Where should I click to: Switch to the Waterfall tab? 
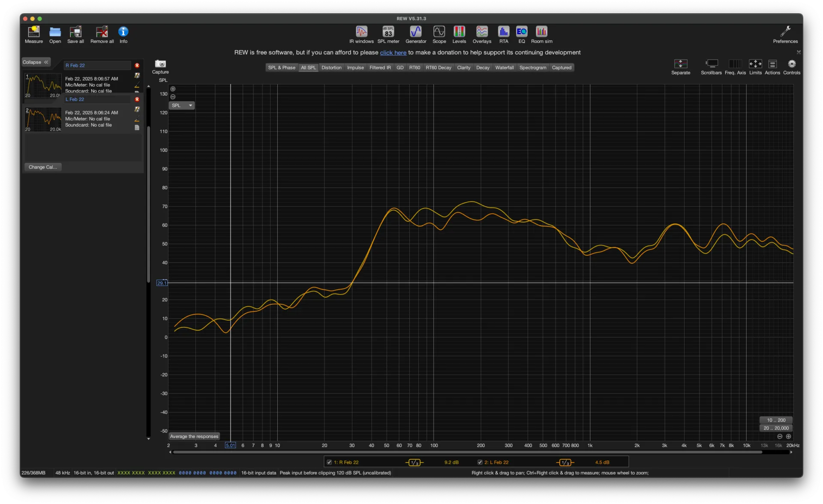tap(504, 68)
